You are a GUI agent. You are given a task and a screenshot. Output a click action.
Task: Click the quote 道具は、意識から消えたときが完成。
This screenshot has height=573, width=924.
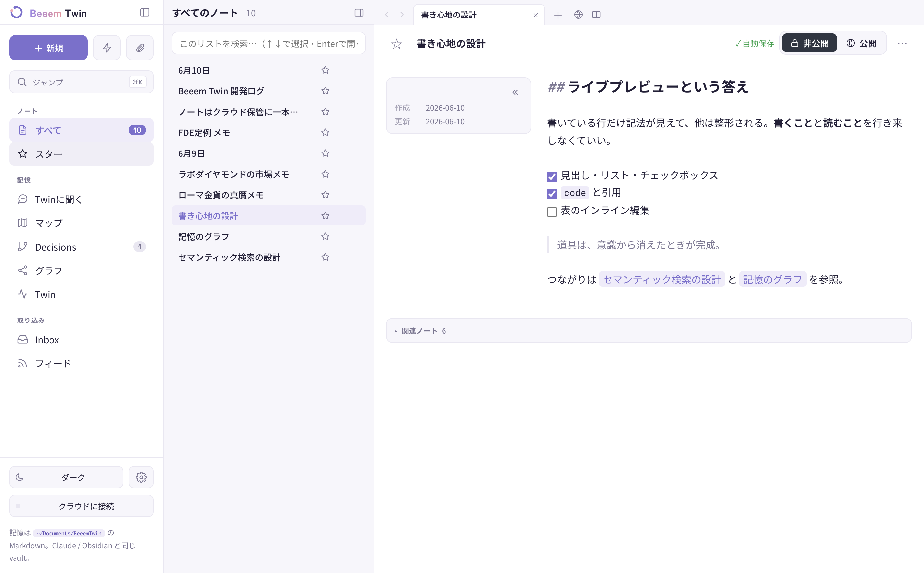click(640, 245)
